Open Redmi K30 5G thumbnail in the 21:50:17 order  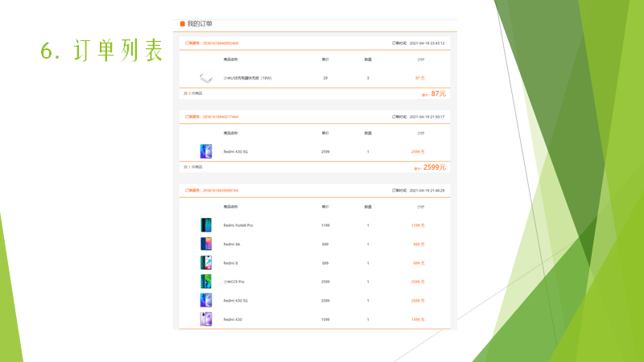pos(206,151)
